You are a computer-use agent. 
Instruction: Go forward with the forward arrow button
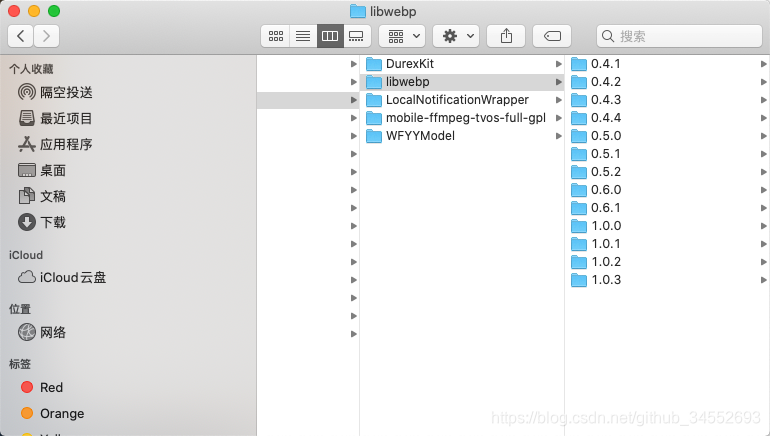(46, 36)
